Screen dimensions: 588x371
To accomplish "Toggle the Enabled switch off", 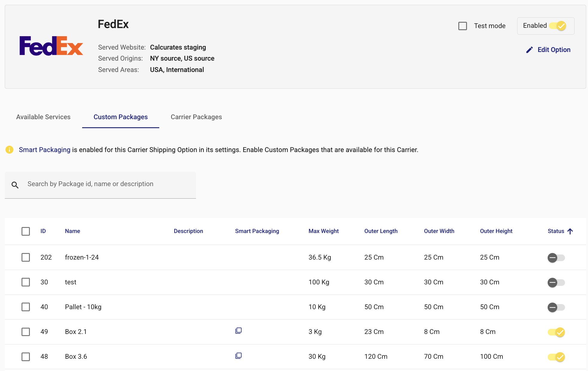I will click(558, 26).
